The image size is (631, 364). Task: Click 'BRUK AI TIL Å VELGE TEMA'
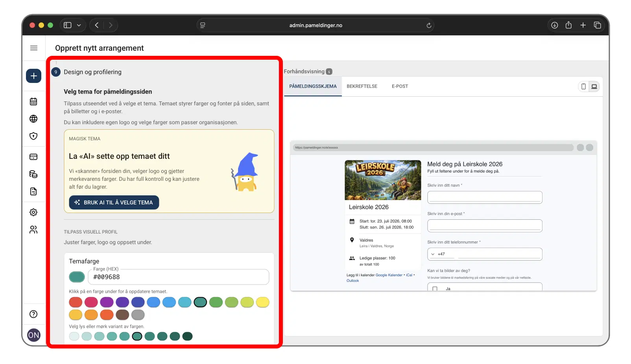point(114,202)
